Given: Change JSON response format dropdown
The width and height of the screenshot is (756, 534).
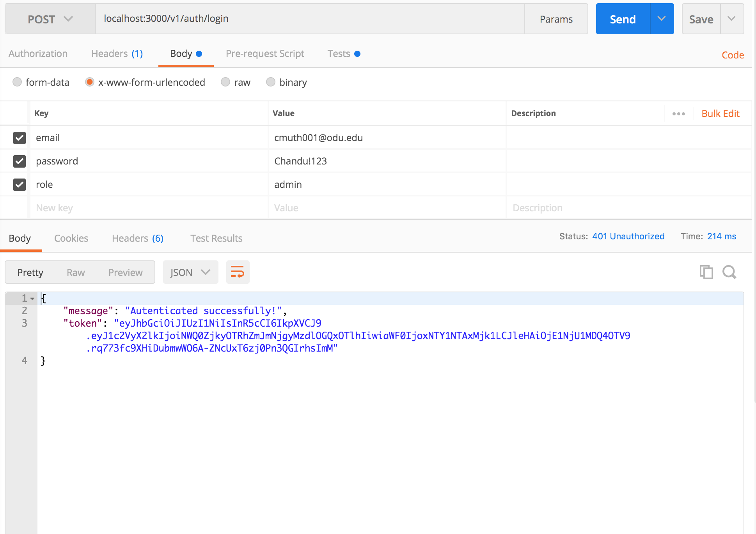Looking at the screenshot, I should (190, 272).
